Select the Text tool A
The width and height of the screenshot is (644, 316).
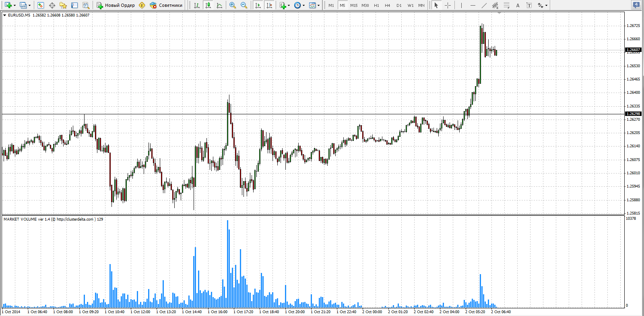518,5
